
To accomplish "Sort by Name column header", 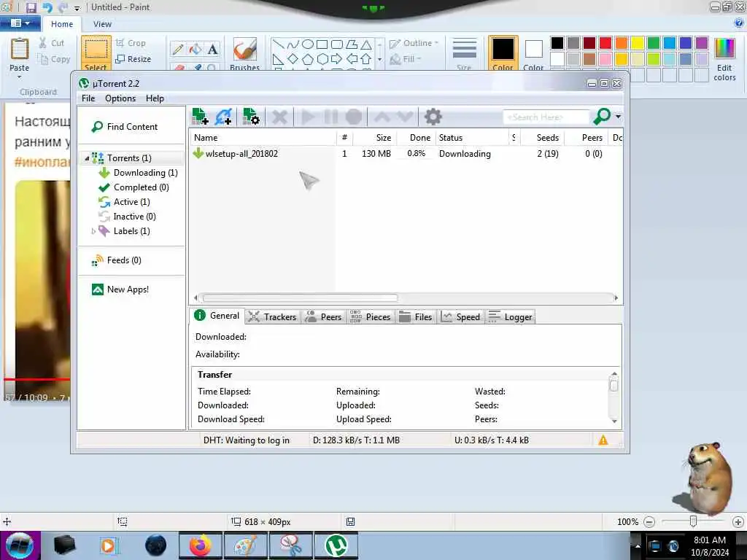I will click(x=263, y=138).
